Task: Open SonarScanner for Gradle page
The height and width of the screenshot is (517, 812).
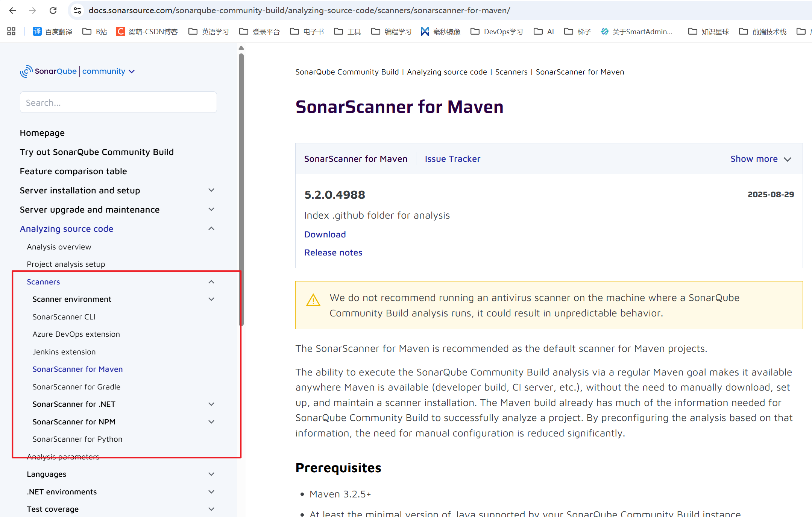Action: click(x=76, y=387)
